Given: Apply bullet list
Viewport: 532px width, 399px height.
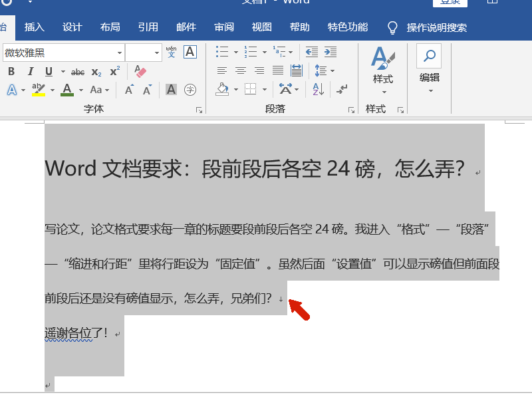Looking at the screenshot, I should 222,52.
